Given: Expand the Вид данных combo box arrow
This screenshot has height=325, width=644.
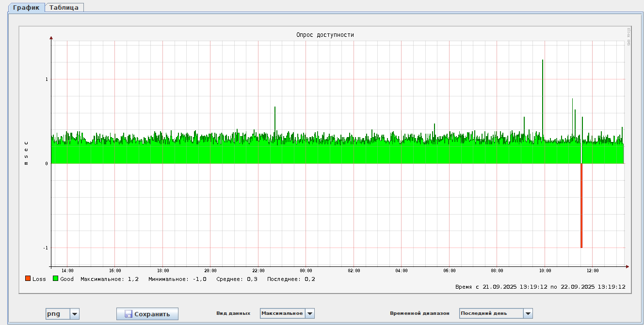Looking at the screenshot, I should [x=310, y=313].
